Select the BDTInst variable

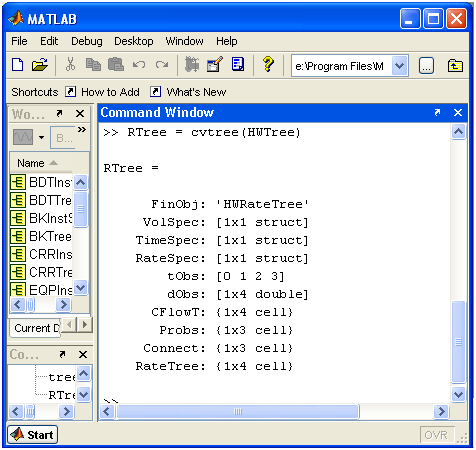41,182
